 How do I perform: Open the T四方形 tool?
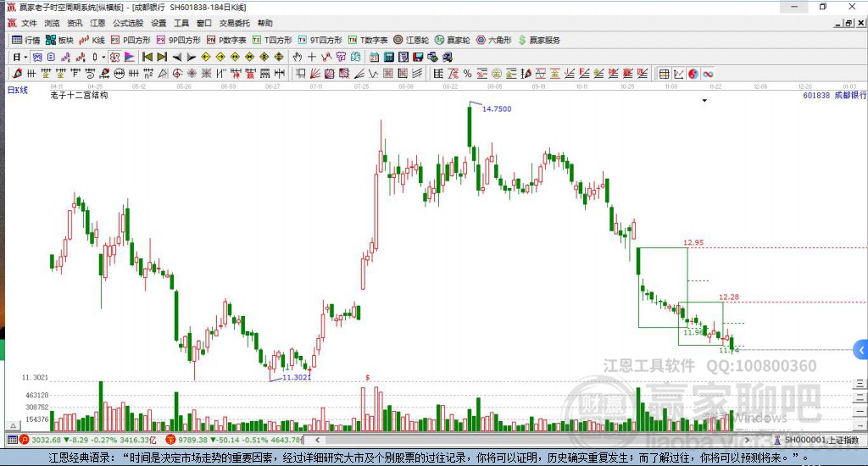272,40
